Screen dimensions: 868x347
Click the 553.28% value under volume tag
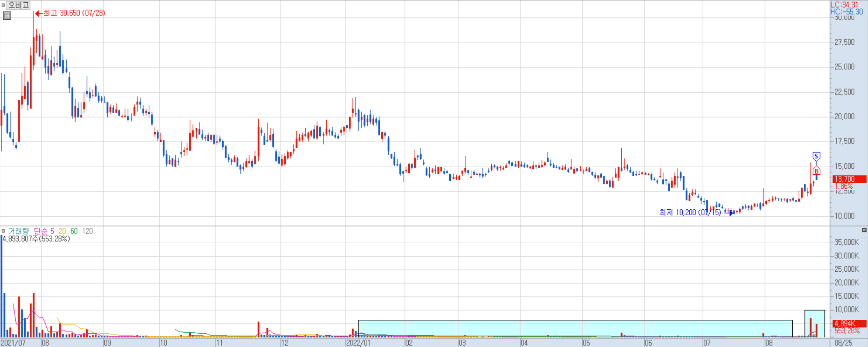point(847,331)
